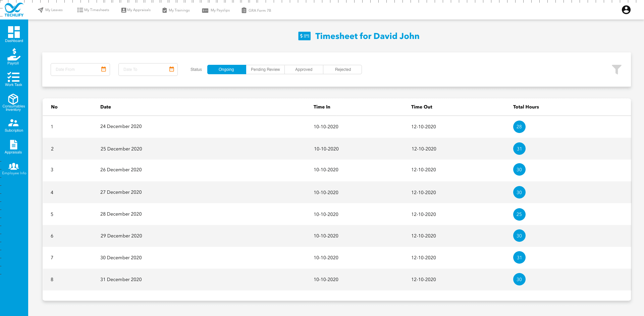Click the 30 December 2020 date cell

click(x=121, y=258)
